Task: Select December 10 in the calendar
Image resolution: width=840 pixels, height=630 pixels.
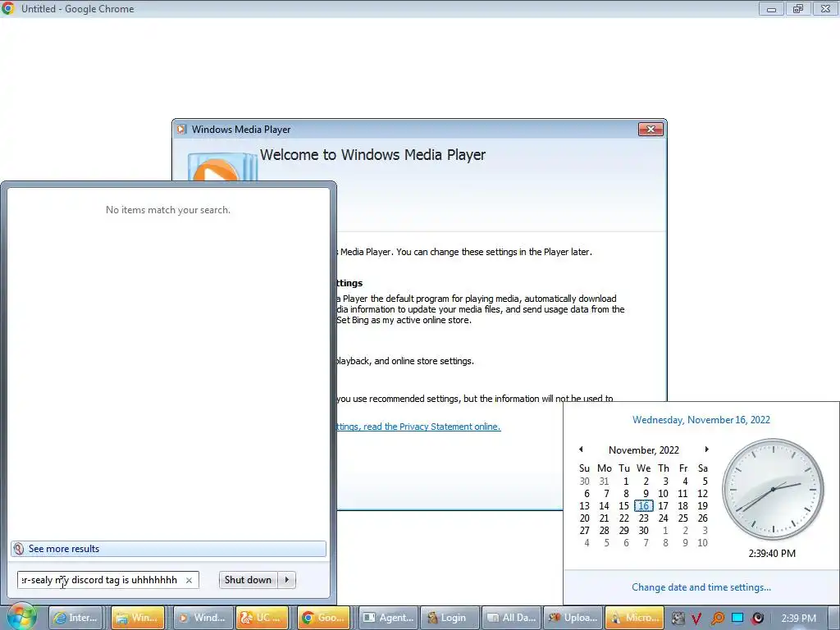Action: [x=702, y=543]
